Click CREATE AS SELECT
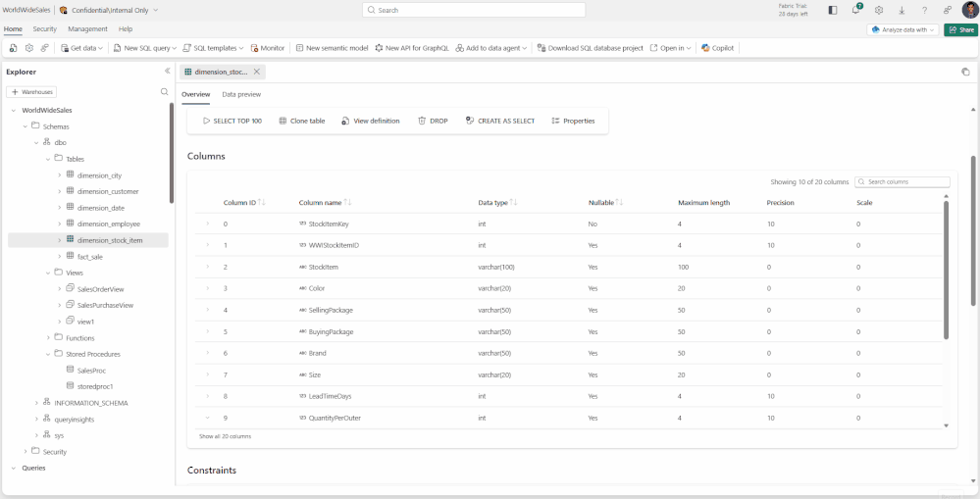The image size is (980, 499). (500, 122)
